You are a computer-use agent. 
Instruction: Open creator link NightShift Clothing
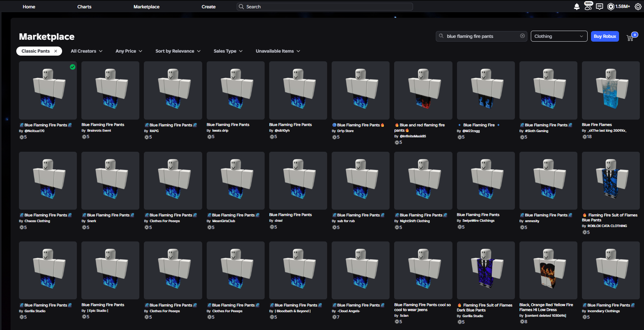click(x=415, y=221)
